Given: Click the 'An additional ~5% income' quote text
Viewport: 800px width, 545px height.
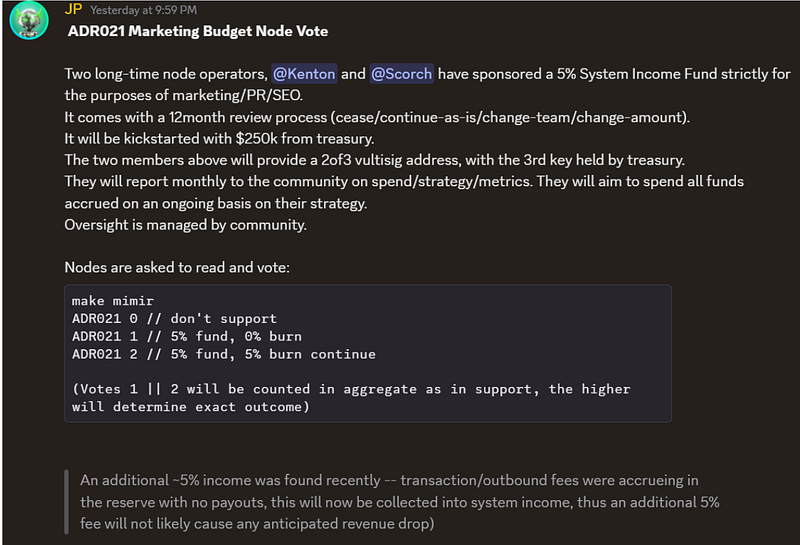Looking at the screenshot, I should pos(399,502).
